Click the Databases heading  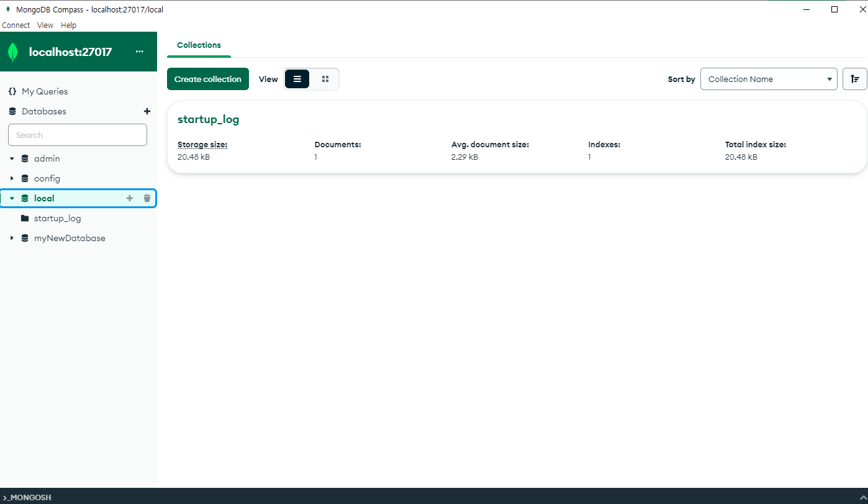(x=44, y=111)
